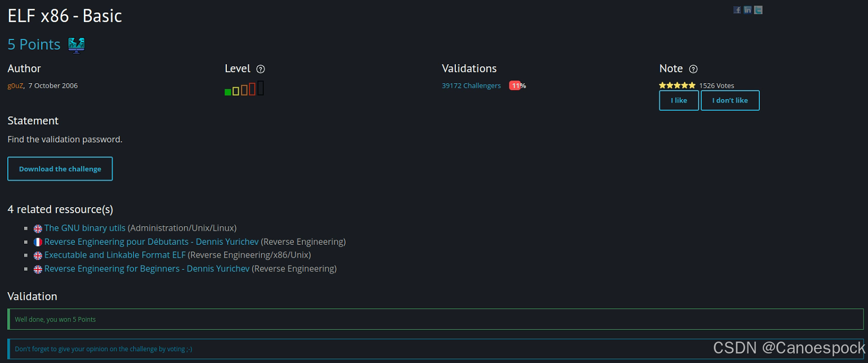Click the Level help question mark
This screenshot has height=363, width=868.
[261, 69]
